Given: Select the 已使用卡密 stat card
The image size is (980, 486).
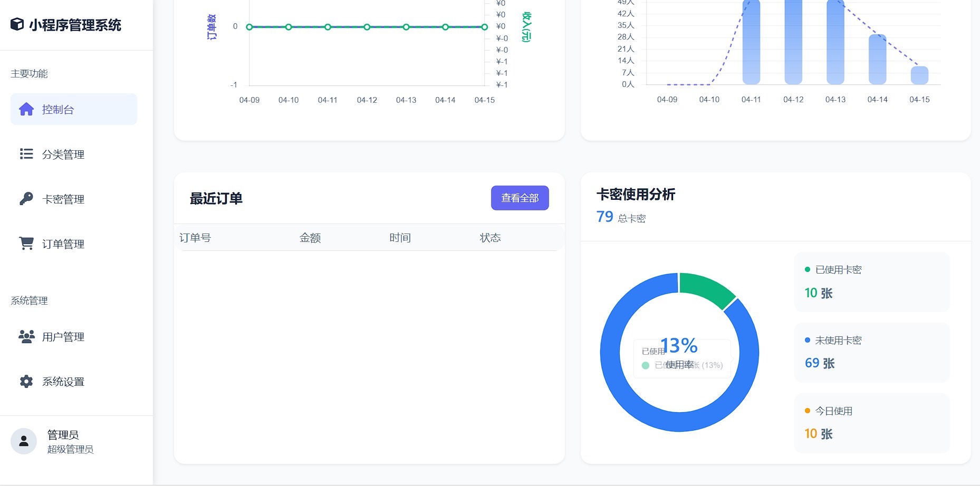Looking at the screenshot, I should click(x=871, y=281).
